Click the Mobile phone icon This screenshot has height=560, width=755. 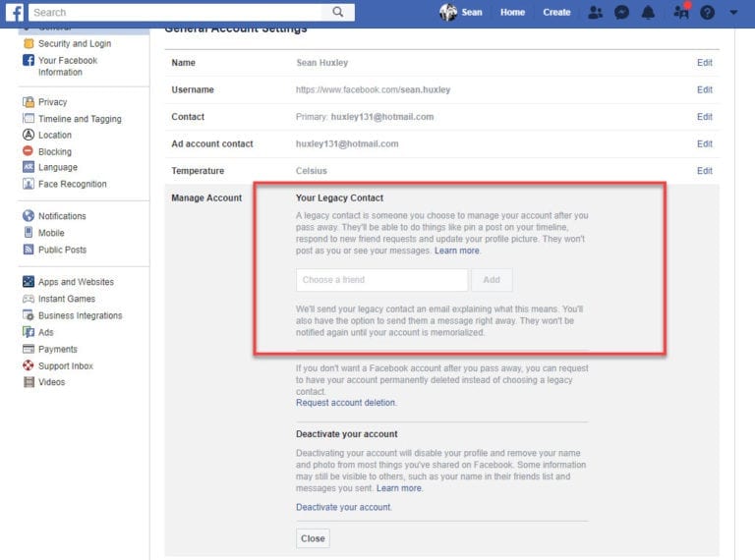click(29, 233)
